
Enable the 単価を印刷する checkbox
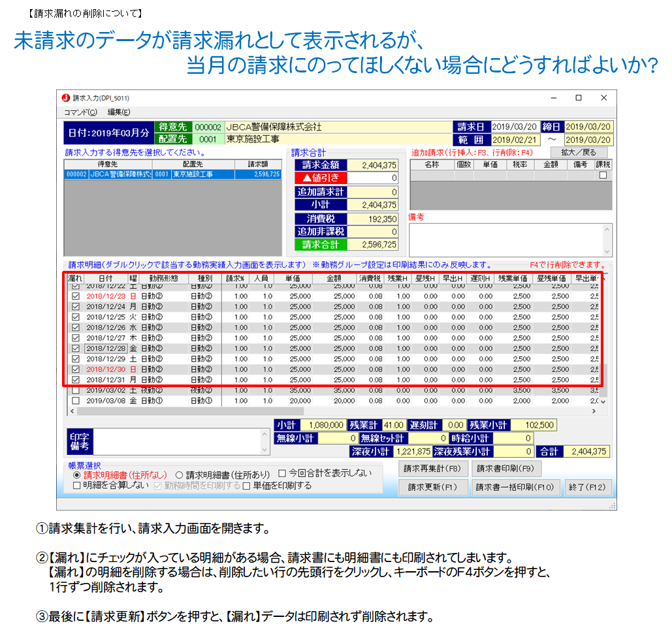click(x=247, y=486)
